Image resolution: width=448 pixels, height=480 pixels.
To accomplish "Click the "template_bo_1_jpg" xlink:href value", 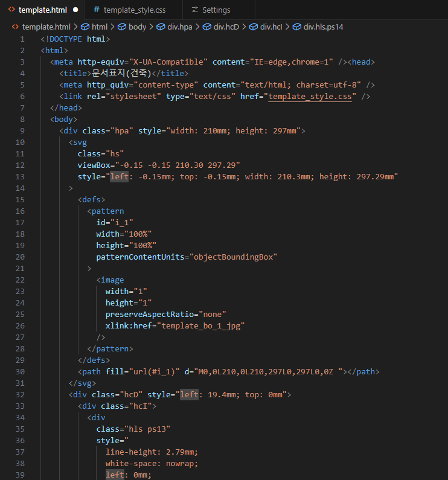I will pos(200,326).
